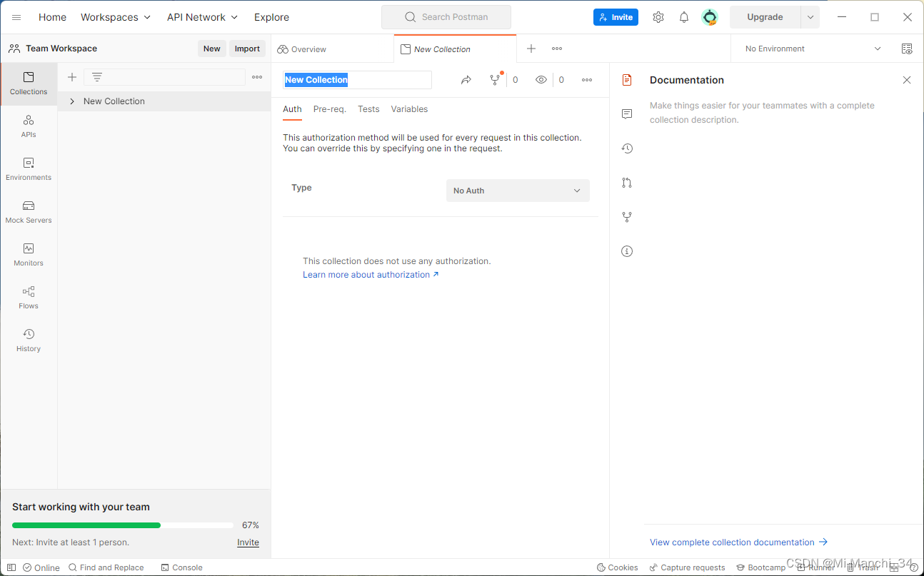The width and height of the screenshot is (924, 576).
Task: Open the Changelog history icon in right rail
Action: coord(627,148)
